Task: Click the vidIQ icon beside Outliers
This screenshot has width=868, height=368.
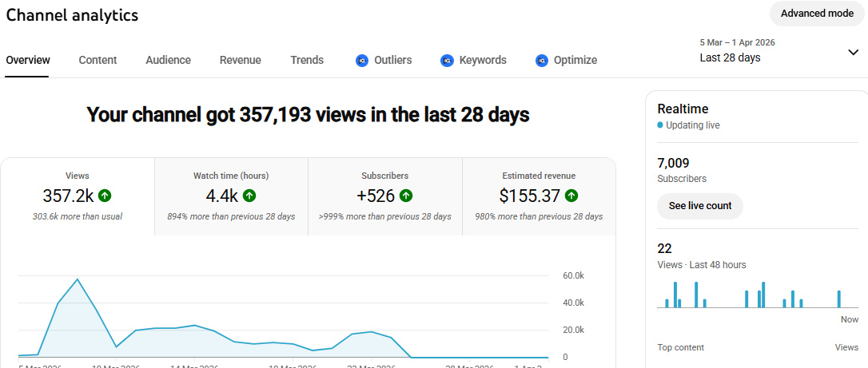Action: pos(361,61)
